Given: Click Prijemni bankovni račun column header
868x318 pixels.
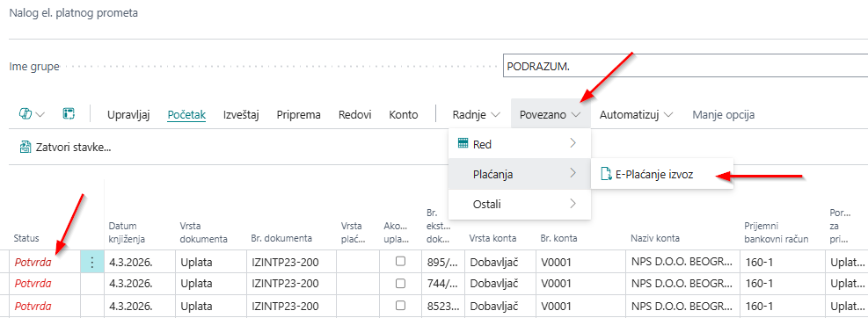Looking at the screenshot, I should click(777, 232).
